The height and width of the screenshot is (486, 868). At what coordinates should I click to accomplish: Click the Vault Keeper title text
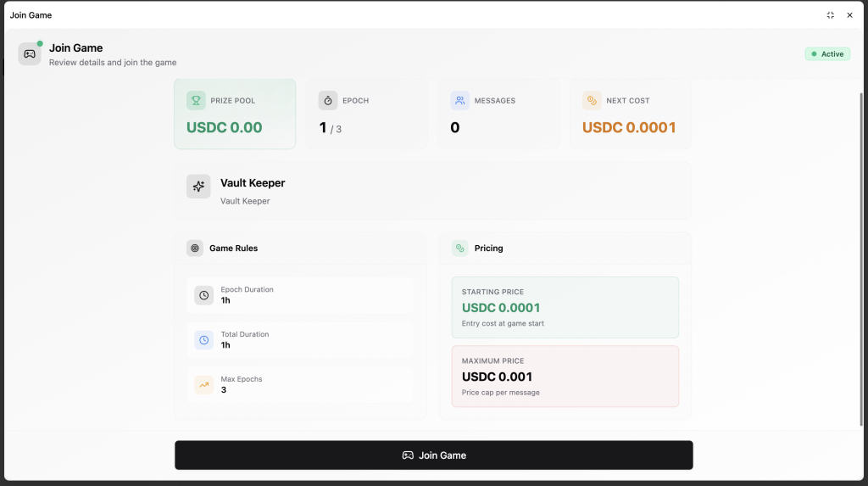[253, 183]
